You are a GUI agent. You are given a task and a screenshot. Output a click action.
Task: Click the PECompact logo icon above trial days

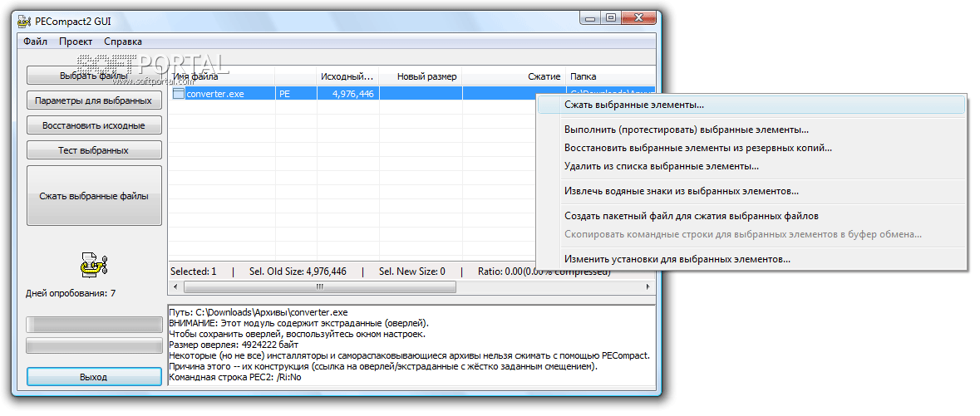tap(95, 264)
